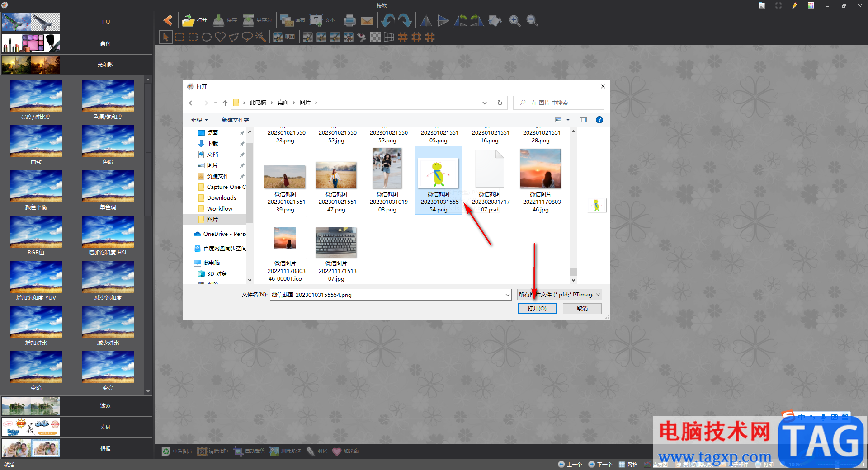Open the file type filter dropdown
This screenshot has width=868, height=470.
click(559, 295)
